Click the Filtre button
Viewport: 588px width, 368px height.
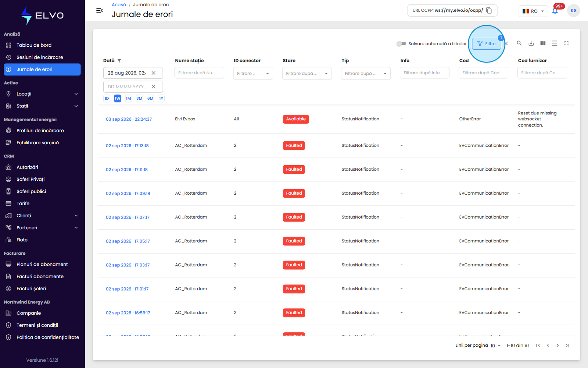click(x=486, y=43)
